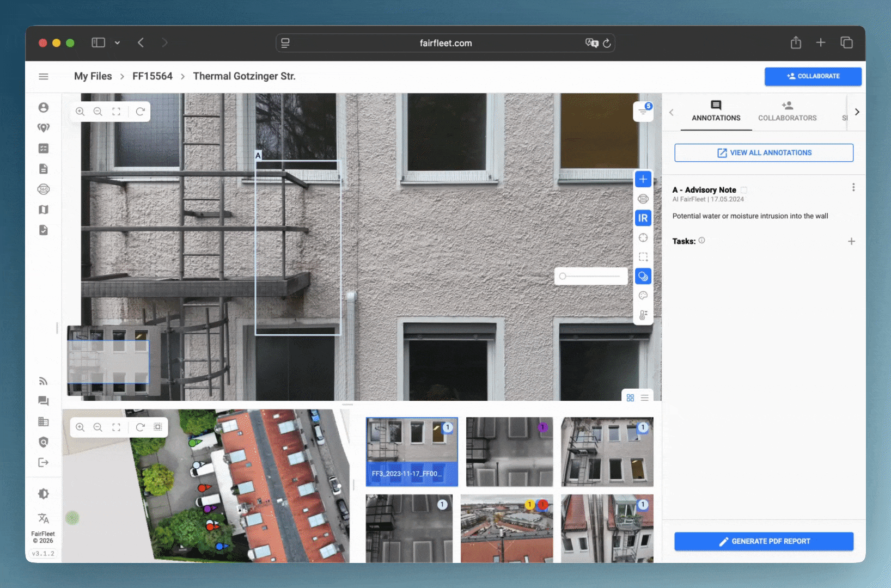Screen dimensions: 891x588
Task: Open the filter icon showing 5 notifications
Action: click(643, 111)
